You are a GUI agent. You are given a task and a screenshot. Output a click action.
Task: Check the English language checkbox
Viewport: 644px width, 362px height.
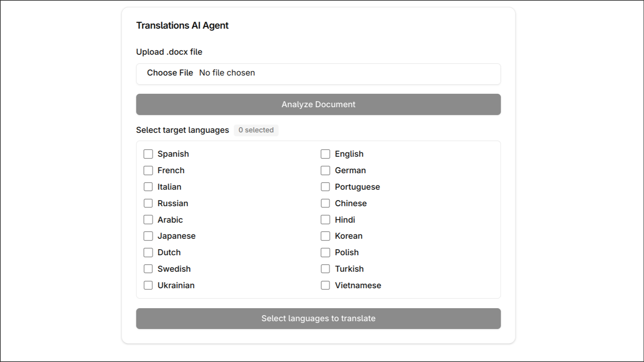pyautogui.click(x=325, y=154)
